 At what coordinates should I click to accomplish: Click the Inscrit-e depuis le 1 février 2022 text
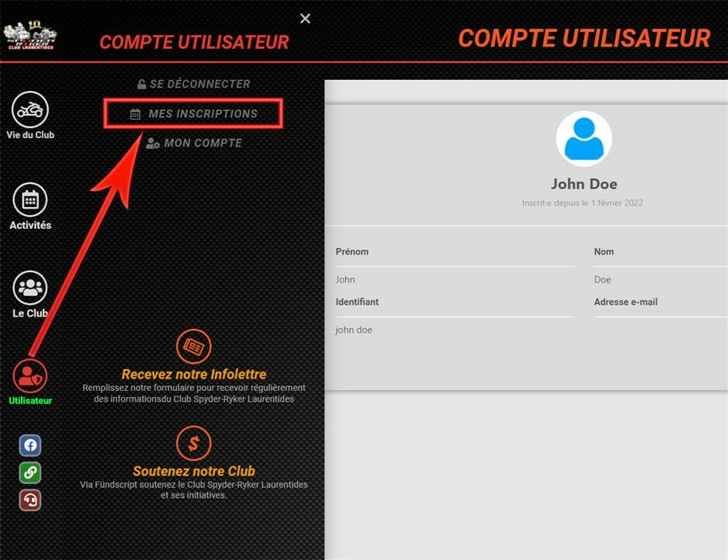pyautogui.click(x=582, y=202)
